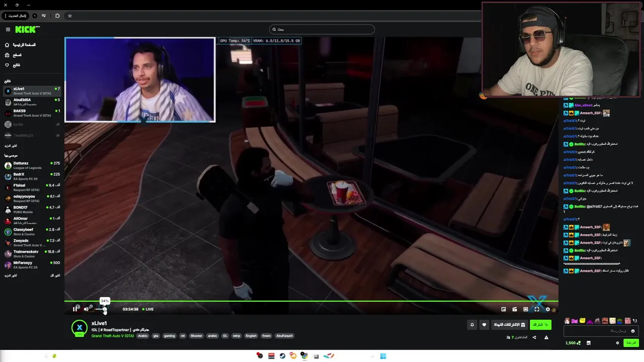Open offline channel TheWitty21

tap(32, 135)
